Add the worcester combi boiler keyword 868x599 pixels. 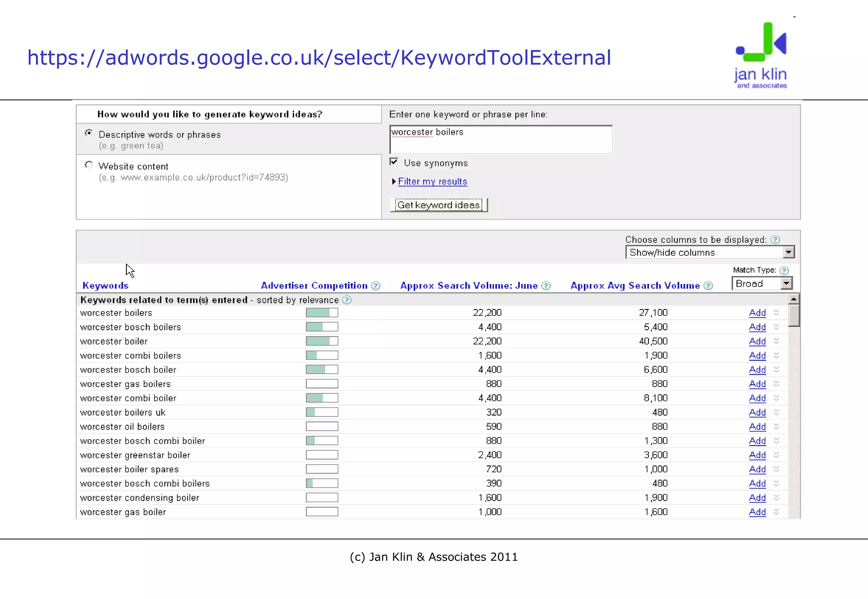[x=757, y=398]
